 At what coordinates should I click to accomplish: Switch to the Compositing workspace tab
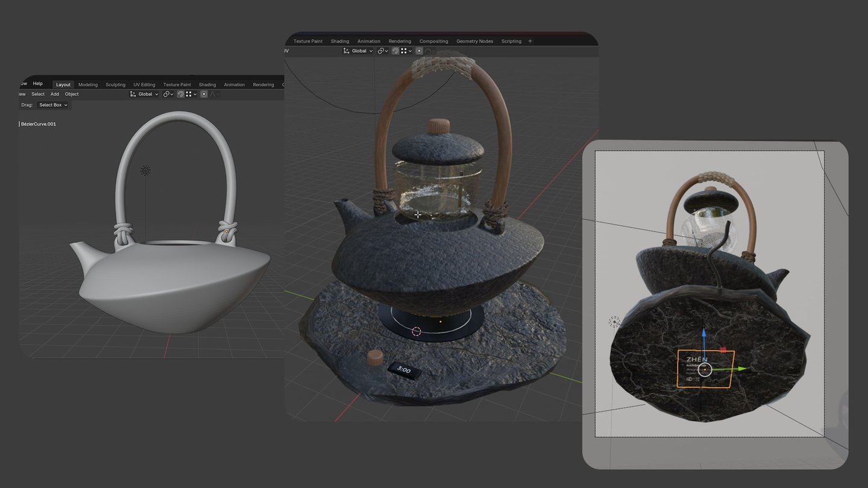click(x=434, y=42)
